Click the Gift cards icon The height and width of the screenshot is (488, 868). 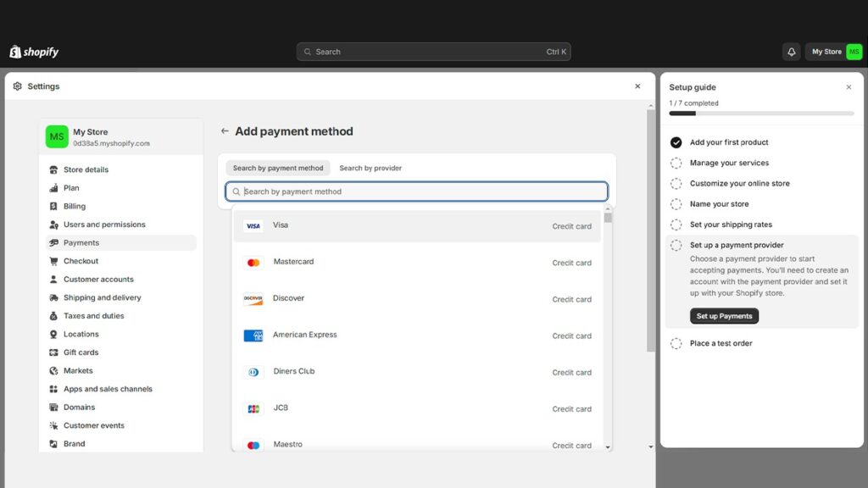53,352
